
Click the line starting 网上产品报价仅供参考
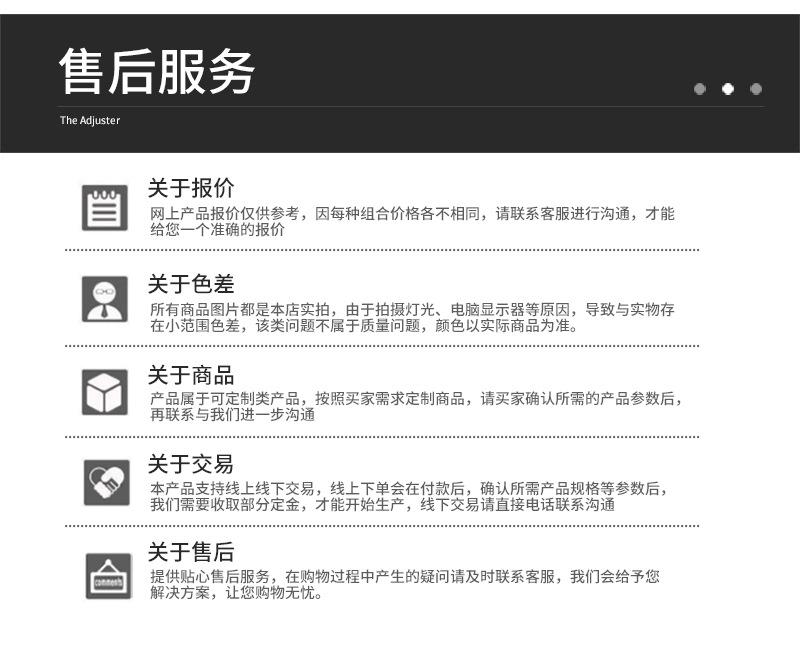tap(412, 213)
